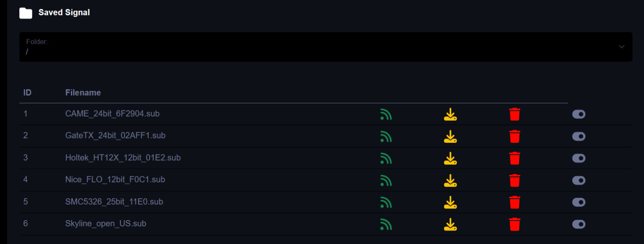Toggle the switch for Holtek_HT12X_12bit_01E2.sub
Screen dimensions: 644x244
click(579, 158)
